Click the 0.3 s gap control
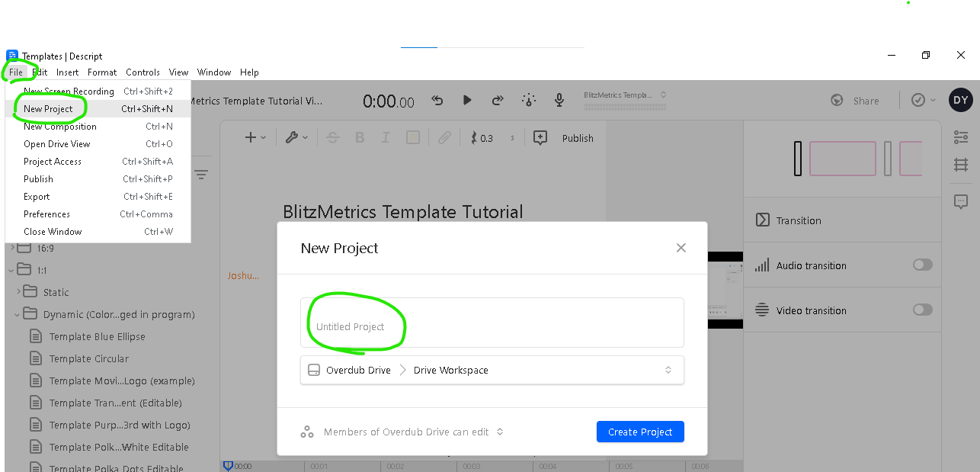Viewport: 980px width, 472px height. 492,138
